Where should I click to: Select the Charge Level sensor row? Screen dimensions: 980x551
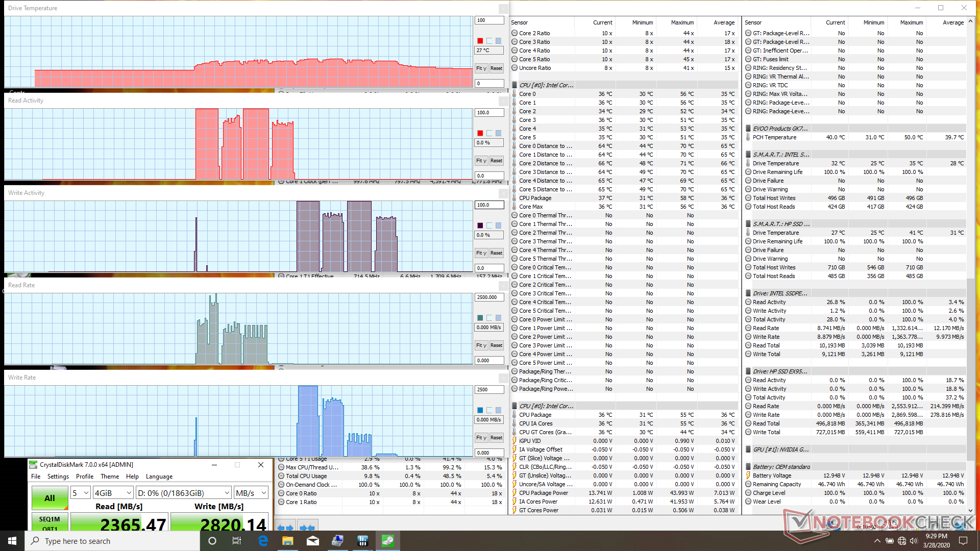point(854,493)
